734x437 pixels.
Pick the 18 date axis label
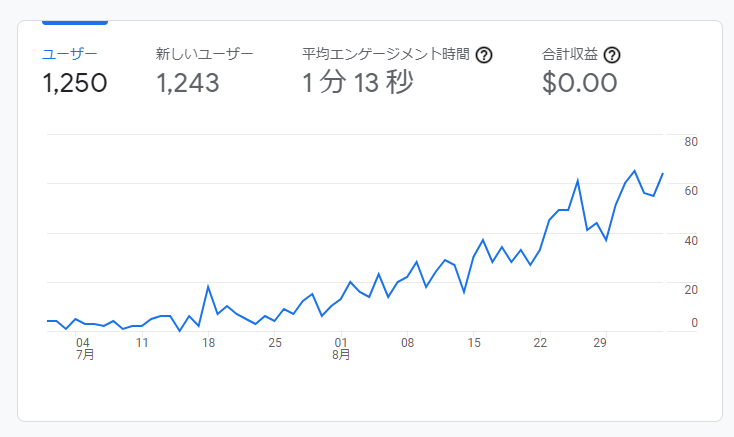pyautogui.click(x=208, y=342)
